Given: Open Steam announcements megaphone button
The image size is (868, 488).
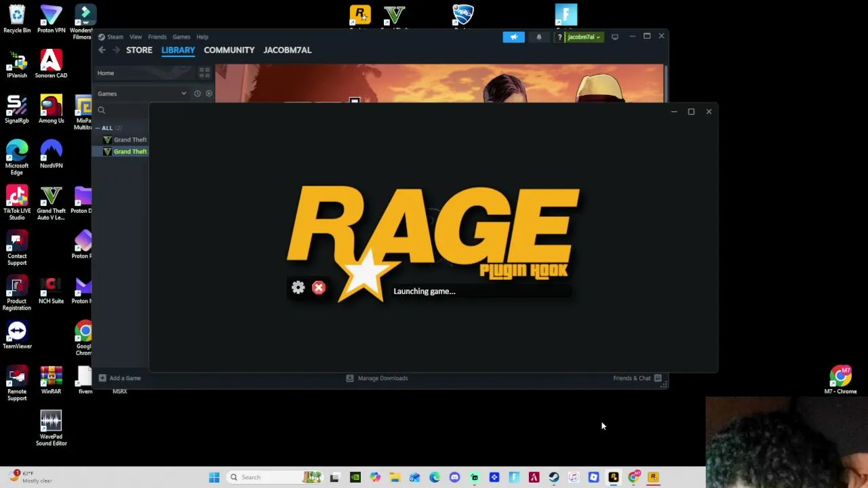Looking at the screenshot, I should click(x=513, y=37).
